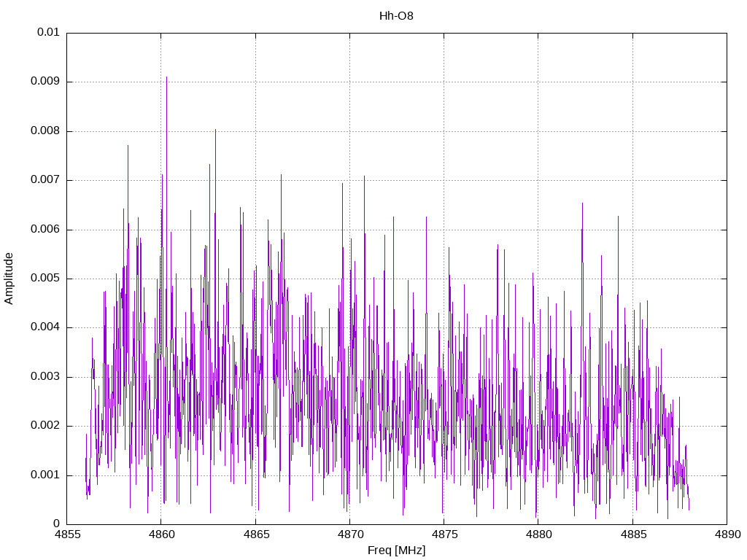Click the x-axis tick label 4855
Image resolution: width=747 pixels, height=560 pixels.
tap(66, 534)
